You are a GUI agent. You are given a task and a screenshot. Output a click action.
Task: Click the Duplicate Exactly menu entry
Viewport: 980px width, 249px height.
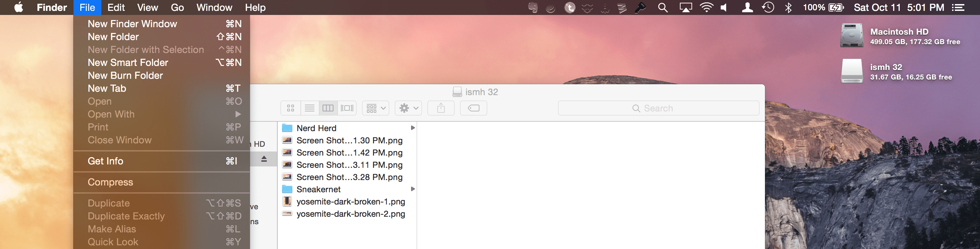162,216
